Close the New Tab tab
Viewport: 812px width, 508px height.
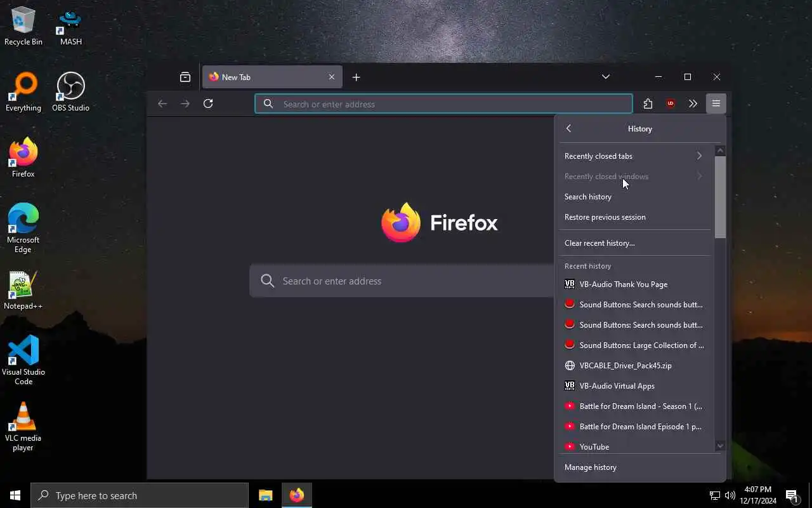coord(332,77)
